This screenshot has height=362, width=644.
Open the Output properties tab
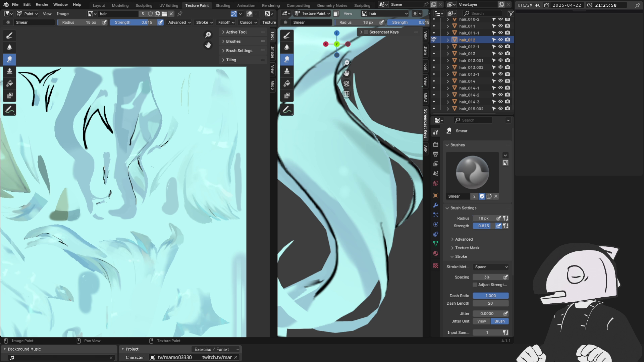pyautogui.click(x=436, y=154)
